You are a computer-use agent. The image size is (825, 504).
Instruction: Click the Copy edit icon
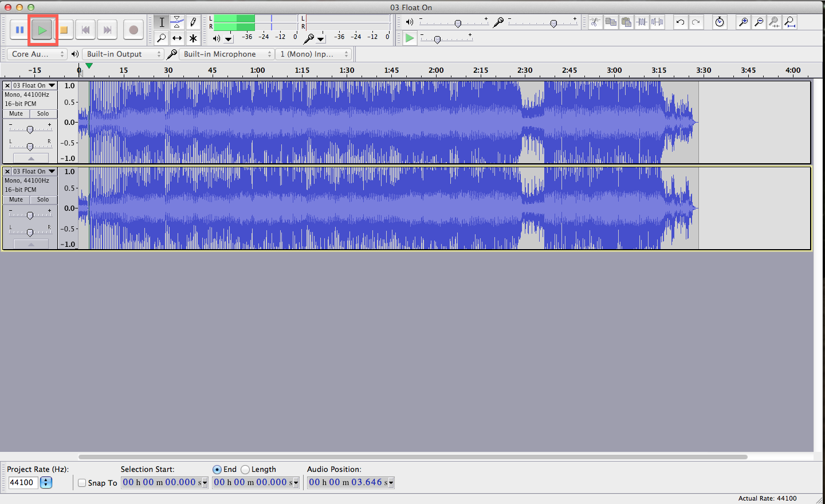tap(611, 22)
